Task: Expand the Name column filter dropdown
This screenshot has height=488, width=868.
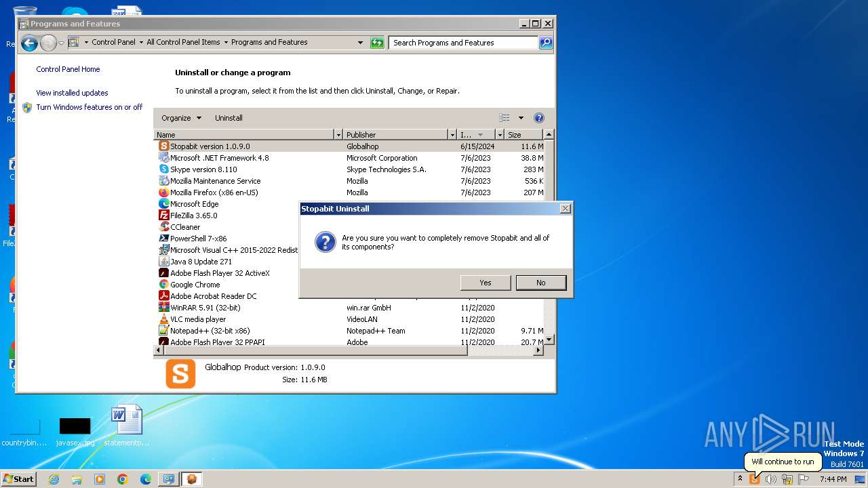Action: point(338,135)
